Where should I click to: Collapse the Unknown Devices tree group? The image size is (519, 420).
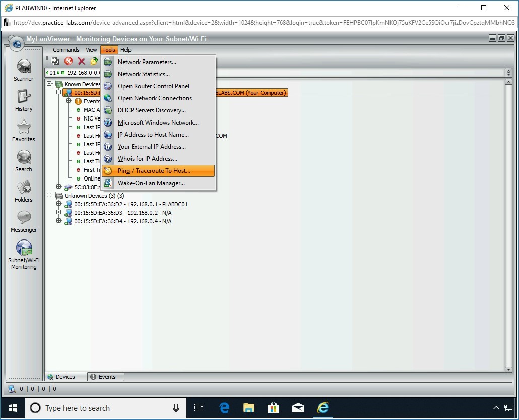point(49,195)
